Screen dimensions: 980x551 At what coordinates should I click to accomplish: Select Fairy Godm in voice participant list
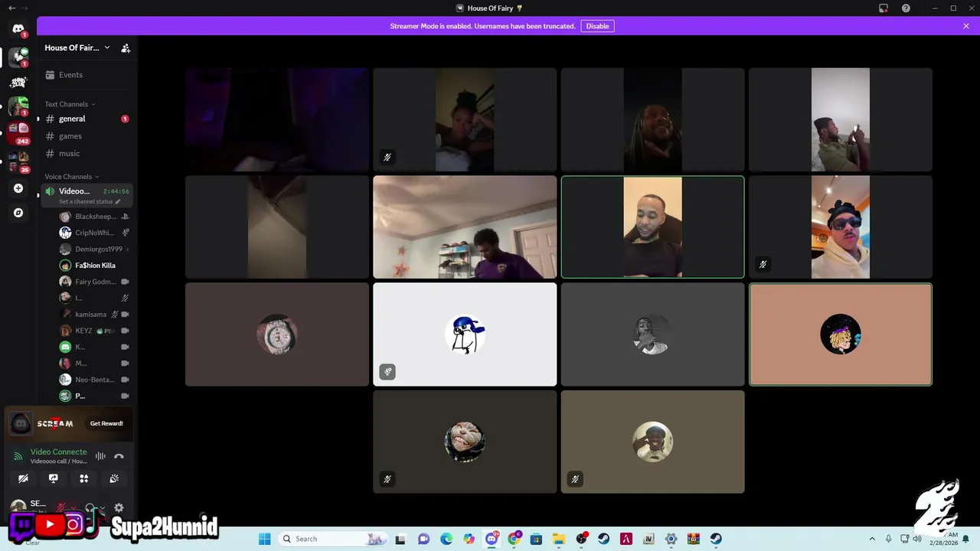(x=94, y=282)
